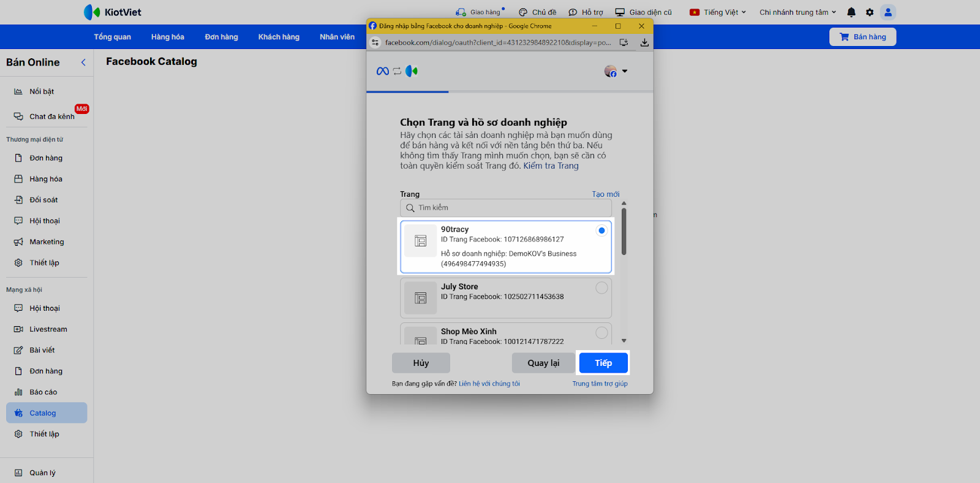Switch to Giao diện cũ old interface
Image resolution: width=980 pixels, height=483 pixels.
(x=643, y=12)
